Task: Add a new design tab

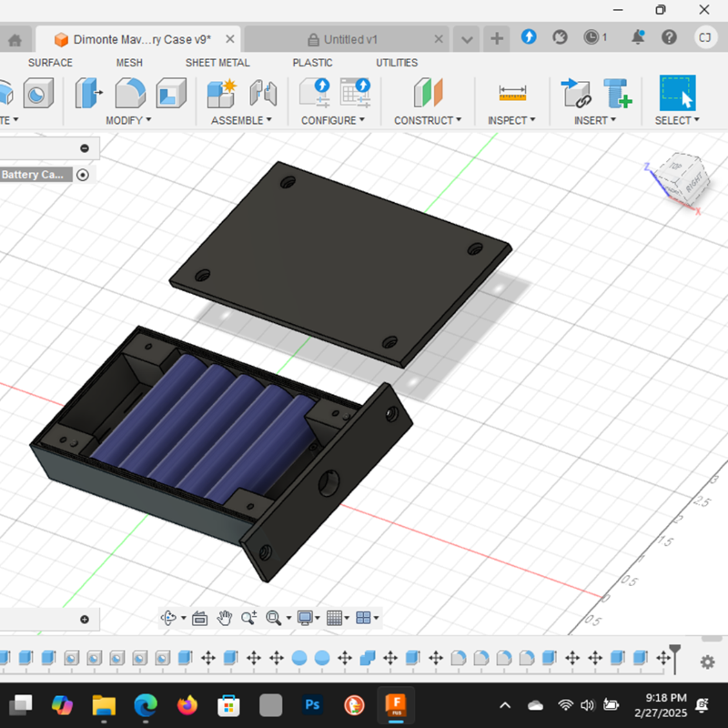Action: tap(497, 39)
